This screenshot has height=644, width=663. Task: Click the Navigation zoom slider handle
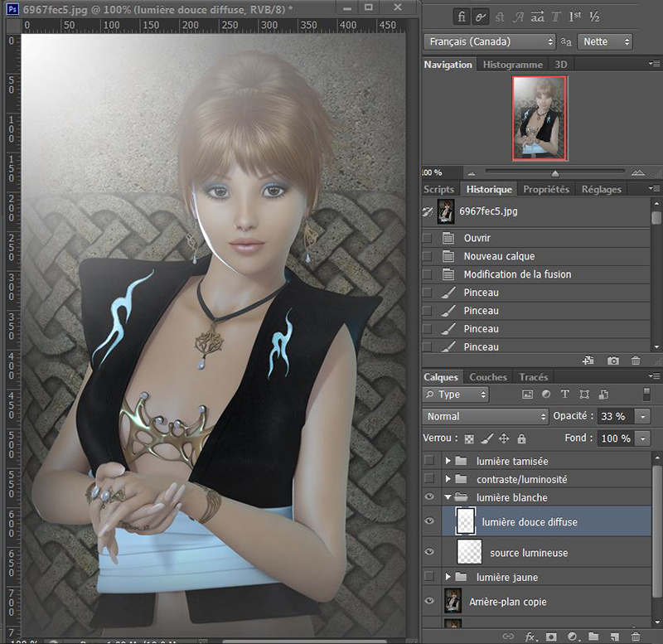coord(554,173)
